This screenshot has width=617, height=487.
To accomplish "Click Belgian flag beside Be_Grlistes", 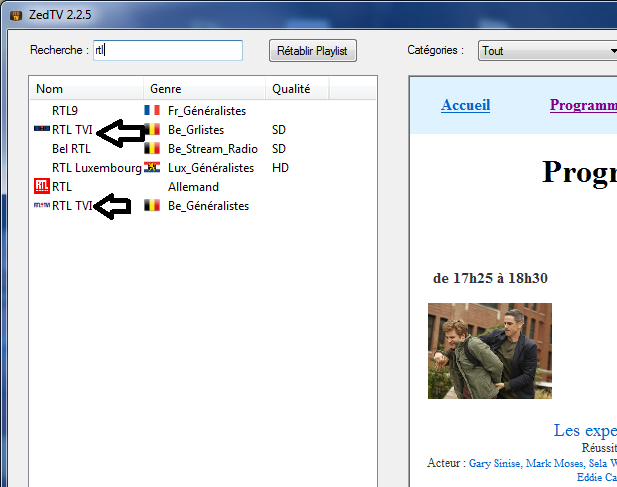I will point(153,129).
